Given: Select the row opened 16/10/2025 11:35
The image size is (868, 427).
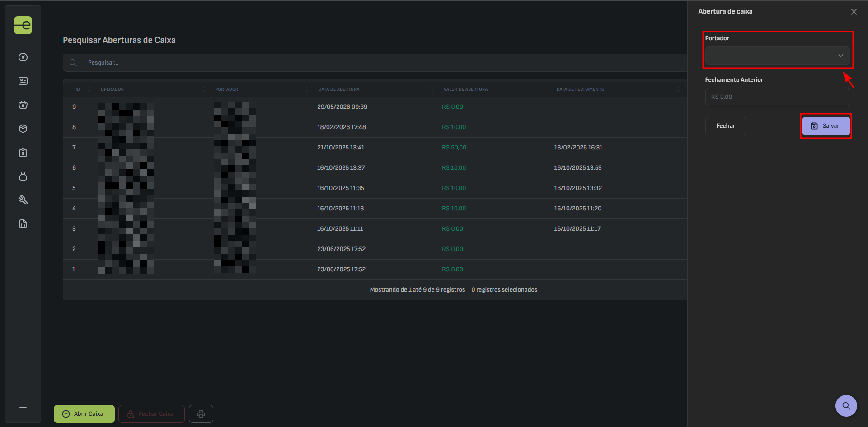Looking at the screenshot, I should click(x=375, y=188).
